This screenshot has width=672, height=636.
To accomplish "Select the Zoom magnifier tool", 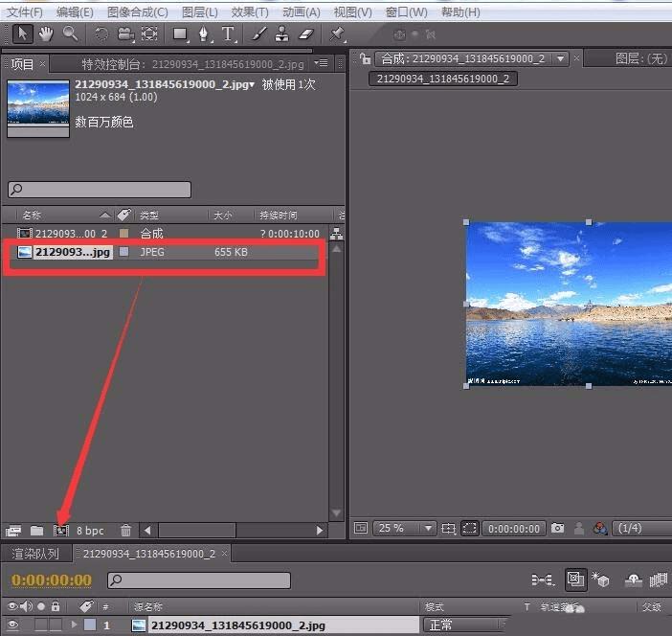I will click(70, 34).
